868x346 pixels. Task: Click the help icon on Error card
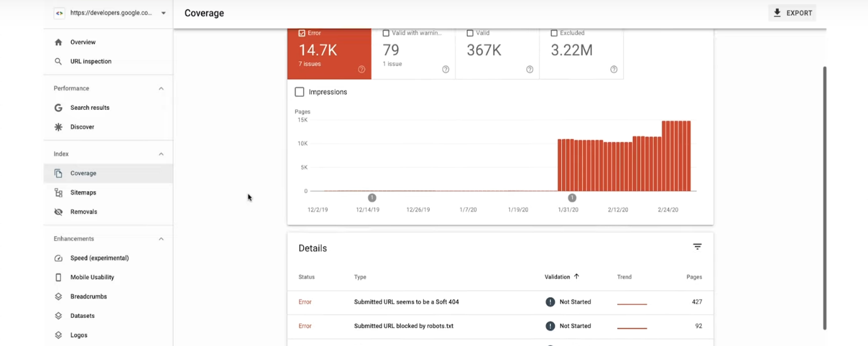[362, 70]
